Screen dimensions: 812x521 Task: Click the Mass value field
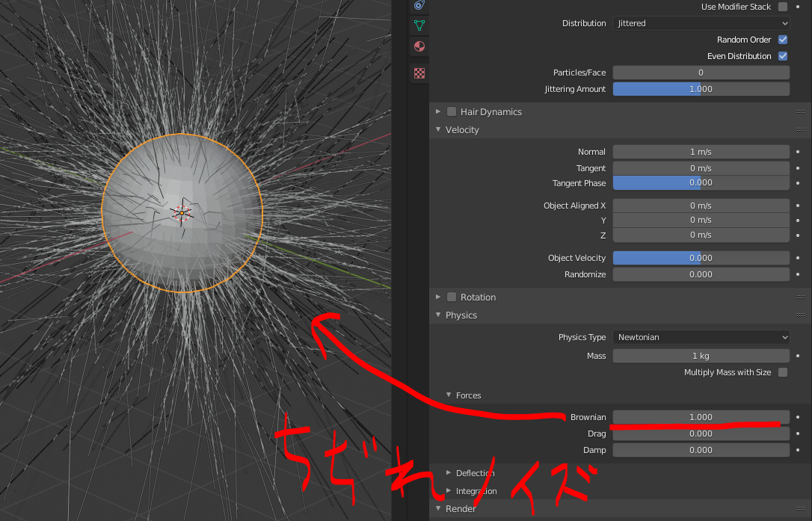click(701, 356)
